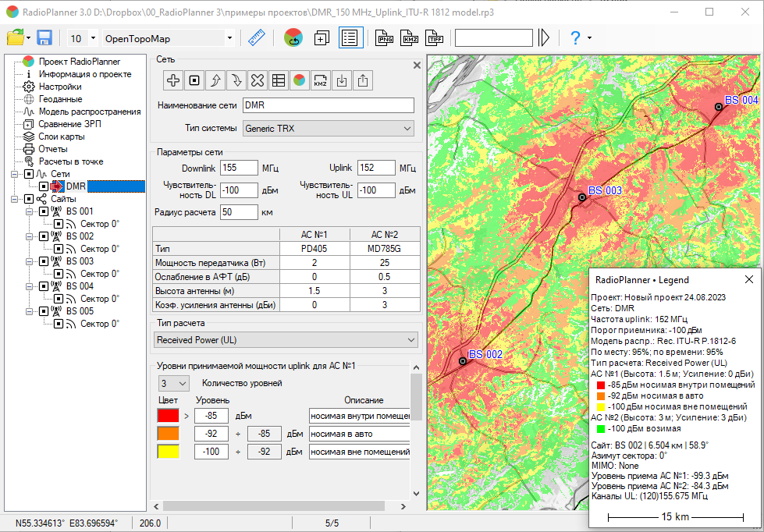Activate the ruler measurement tool
764x532 pixels.
point(256,38)
